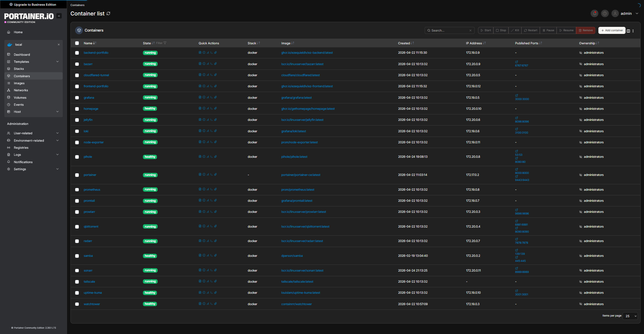Select the sonarr container checkbox
Screen dimensions: 644x334
(x=77, y=271)
